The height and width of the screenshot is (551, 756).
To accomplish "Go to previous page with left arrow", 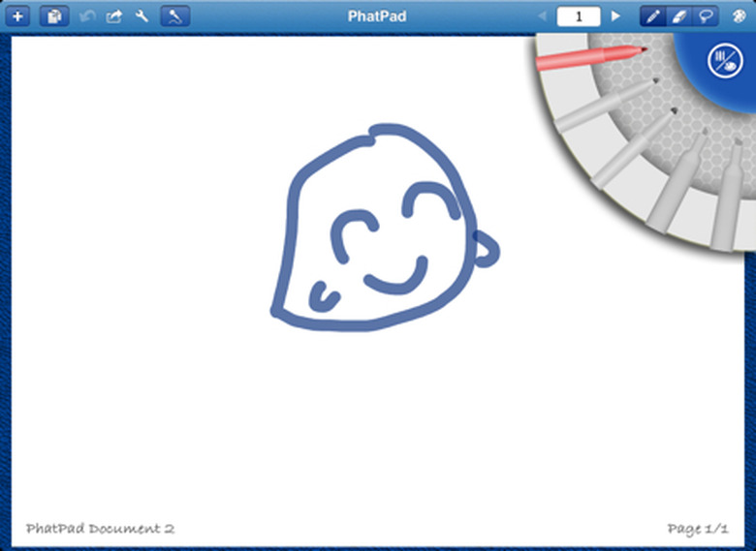I will 541,16.
